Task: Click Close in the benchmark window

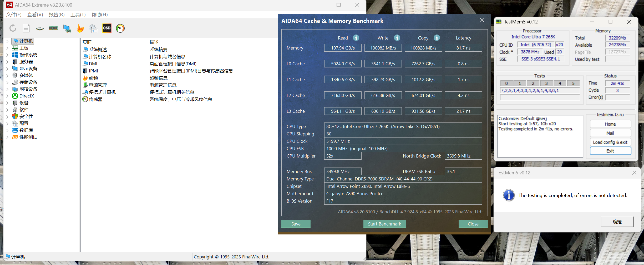Action: 473,224
